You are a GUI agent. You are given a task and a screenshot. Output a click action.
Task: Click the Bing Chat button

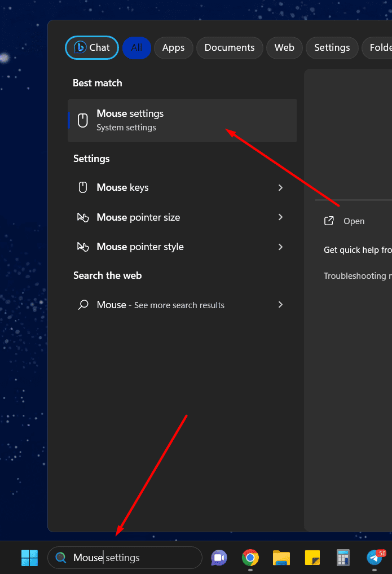pyautogui.click(x=92, y=48)
